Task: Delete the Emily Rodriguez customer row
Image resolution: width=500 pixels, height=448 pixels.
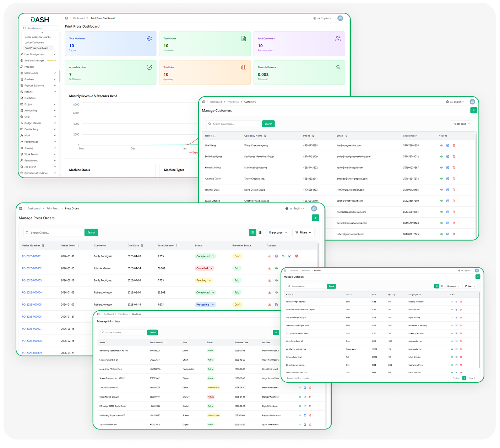Action: [454, 157]
